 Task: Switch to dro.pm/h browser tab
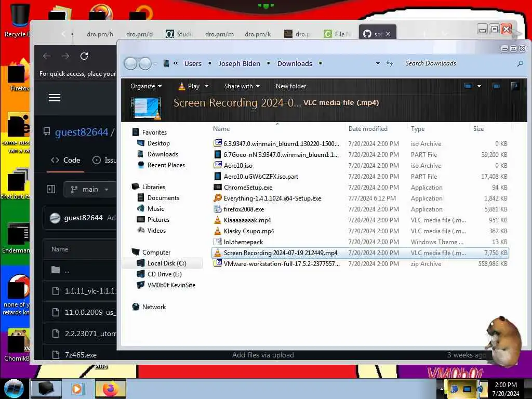(100, 34)
